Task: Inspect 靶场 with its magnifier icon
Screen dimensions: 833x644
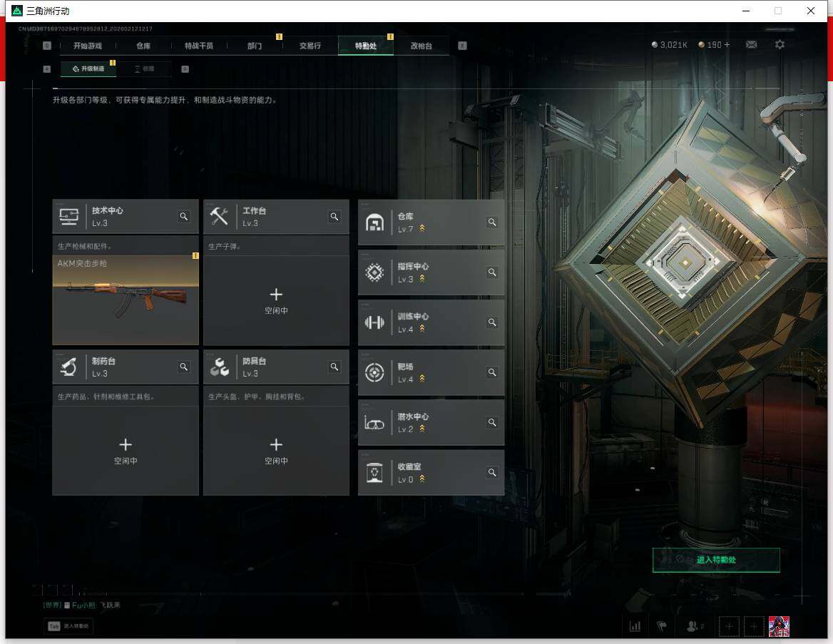Action: pyautogui.click(x=492, y=372)
